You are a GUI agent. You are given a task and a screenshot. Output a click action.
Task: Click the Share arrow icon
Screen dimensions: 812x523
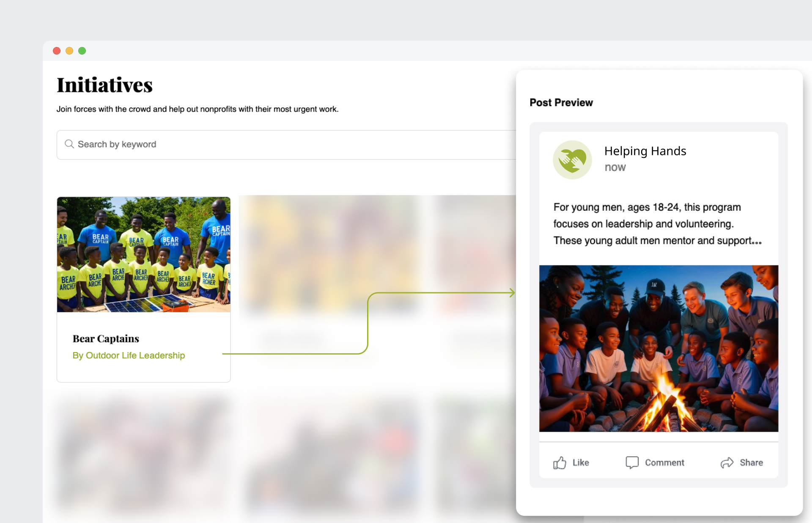pos(727,462)
